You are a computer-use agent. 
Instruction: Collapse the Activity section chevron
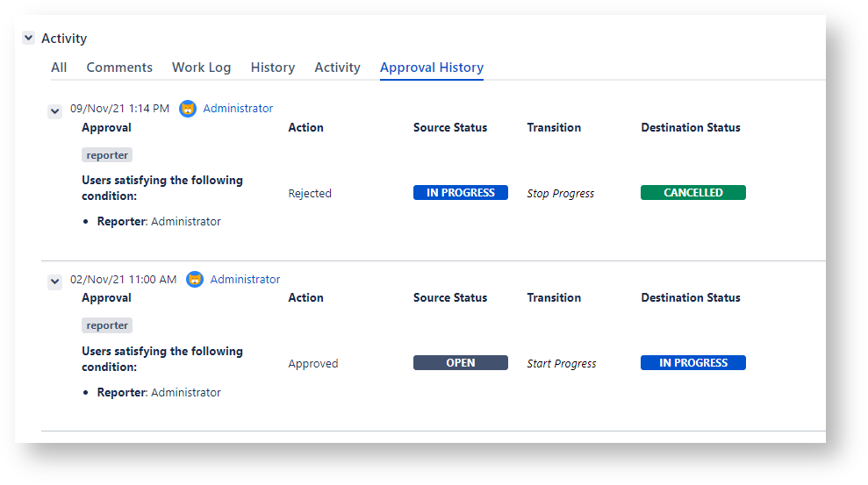coord(29,38)
